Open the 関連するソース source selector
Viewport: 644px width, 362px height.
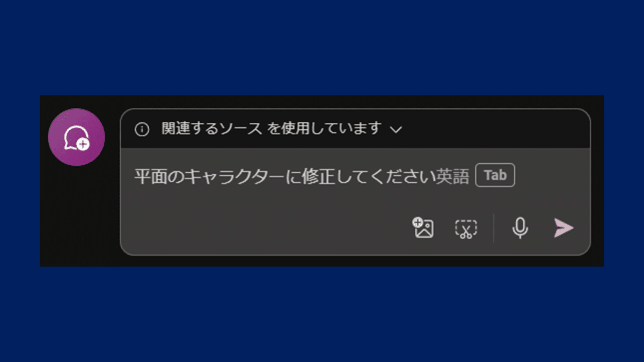coord(212,129)
